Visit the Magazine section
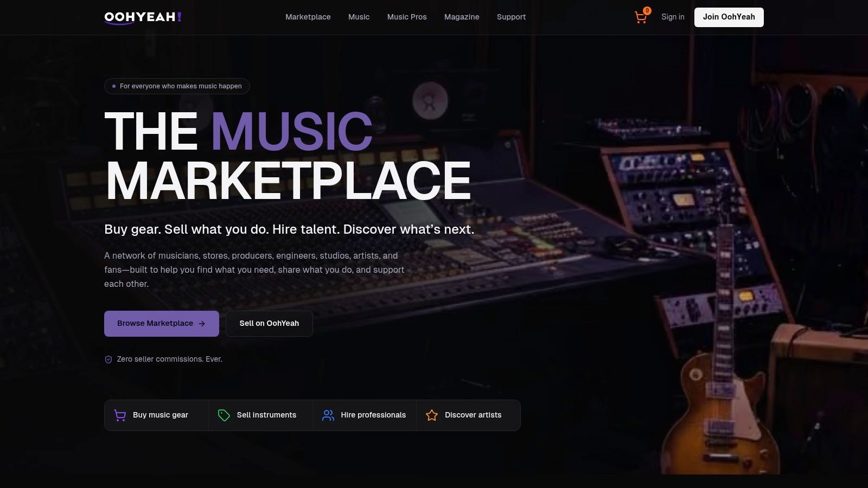Image resolution: width=868 pixels, height=488 pixels. click(462, 17)
